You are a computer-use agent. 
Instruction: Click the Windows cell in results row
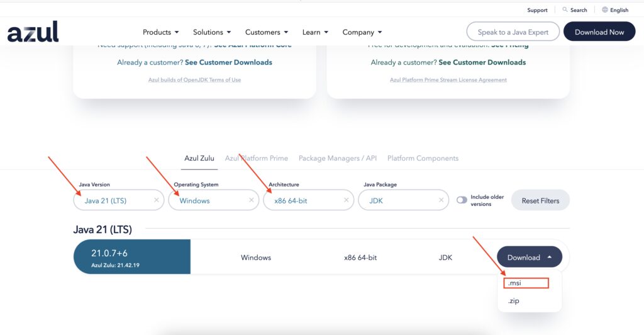pyautogui.click(x=256, y=258)
